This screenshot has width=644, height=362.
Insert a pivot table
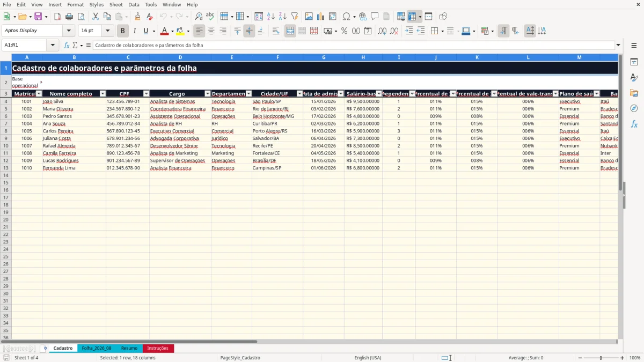[x=333, y=17]
